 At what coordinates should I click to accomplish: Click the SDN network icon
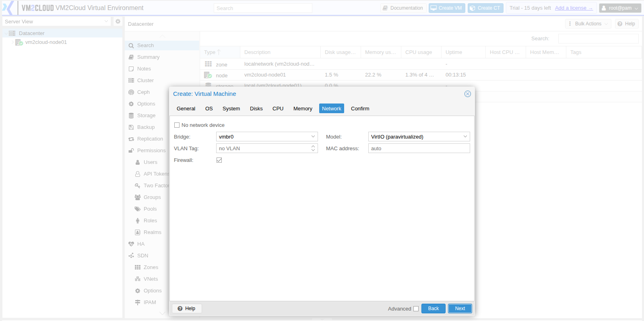pyautogui.click(x=131, y=256)
